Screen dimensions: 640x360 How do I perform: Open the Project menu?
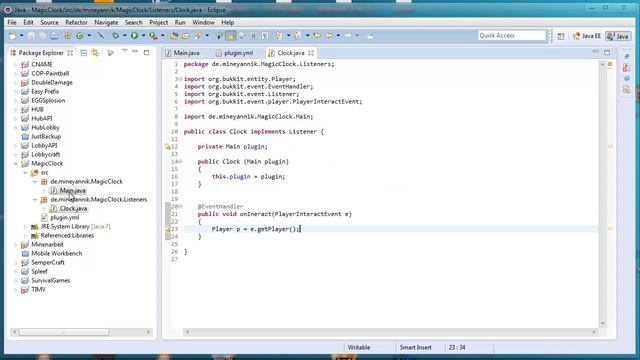pos(158,22)
